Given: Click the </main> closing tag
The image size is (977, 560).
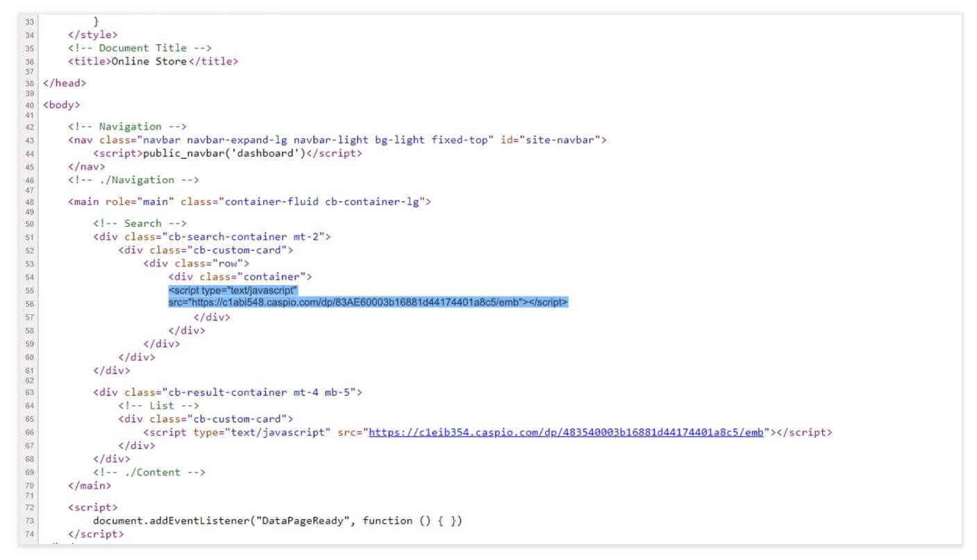Looking at the screenshot, I should click(90, 486).
